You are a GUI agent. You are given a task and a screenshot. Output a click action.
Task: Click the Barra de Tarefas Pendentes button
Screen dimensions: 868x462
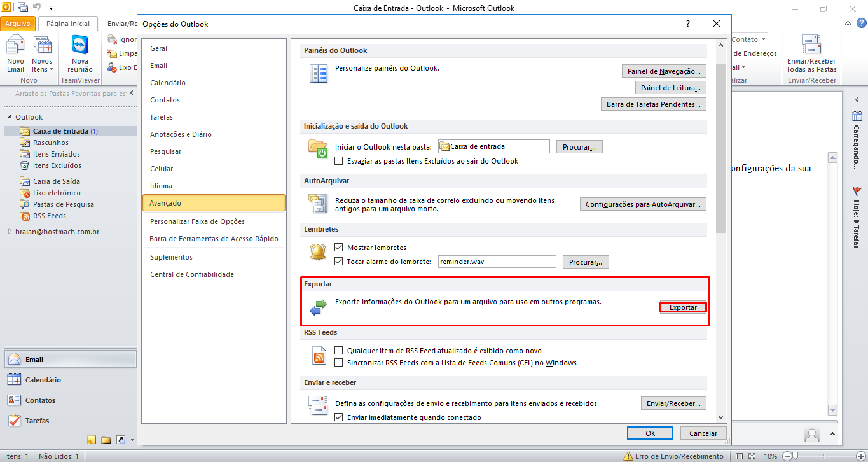[654, 104]
